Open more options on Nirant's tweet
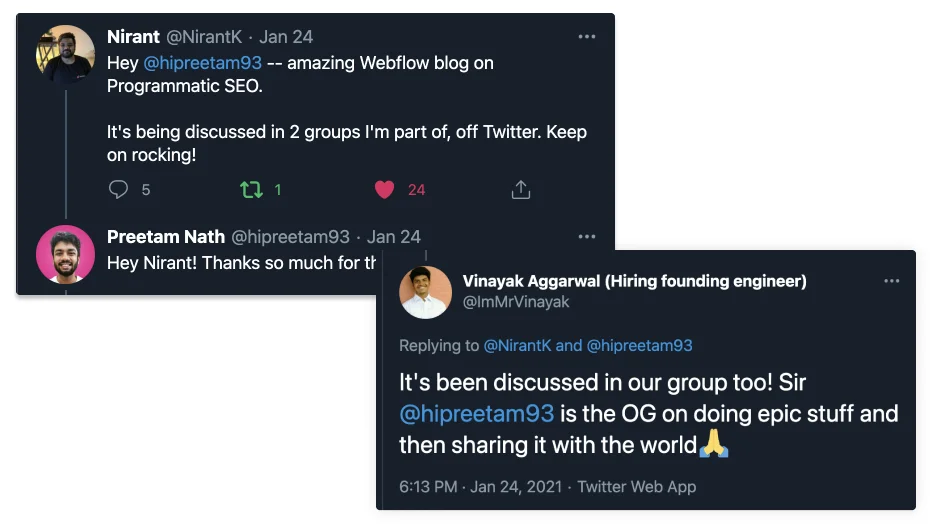 [x=587, y=37]
